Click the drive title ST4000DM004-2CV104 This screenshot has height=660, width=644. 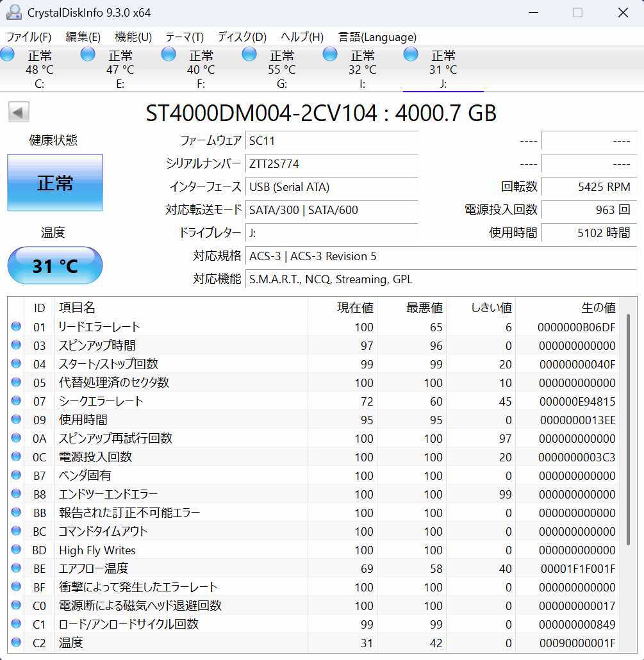point(261,113)
